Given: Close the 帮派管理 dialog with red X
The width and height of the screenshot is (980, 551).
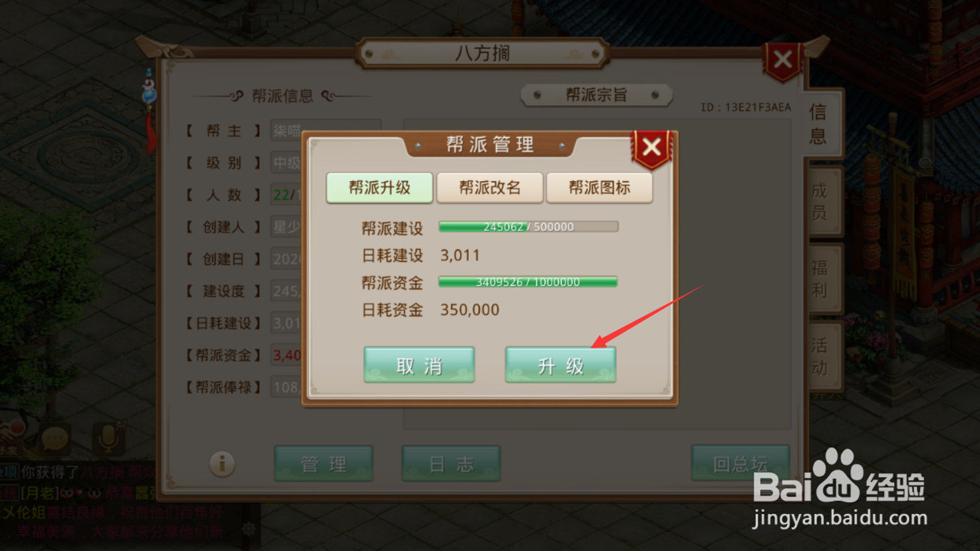Looking at the screenshot, I should coord(651,147).
